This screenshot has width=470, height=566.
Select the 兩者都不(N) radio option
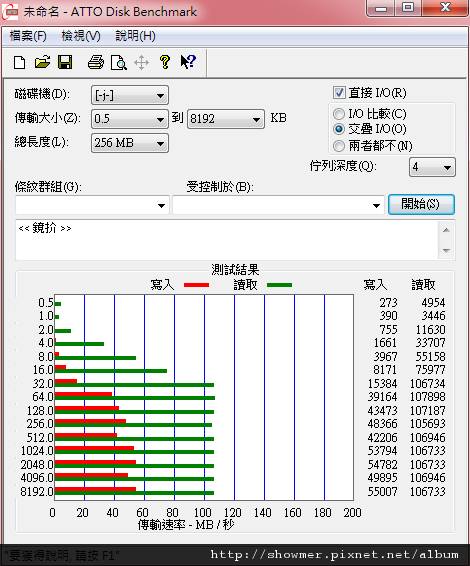coord(339,146)
